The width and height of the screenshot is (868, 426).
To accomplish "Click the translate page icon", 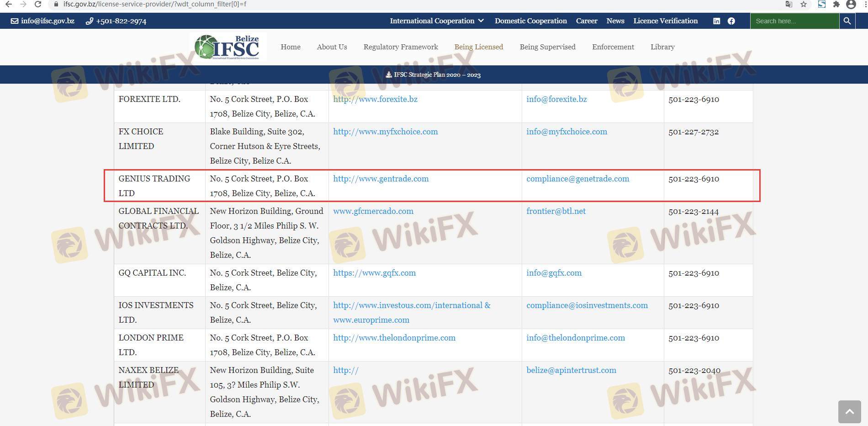I will 789,4.
